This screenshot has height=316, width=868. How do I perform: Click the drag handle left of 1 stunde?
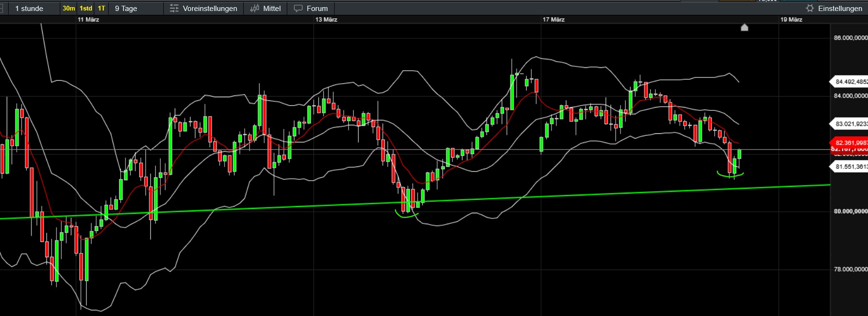2,8
